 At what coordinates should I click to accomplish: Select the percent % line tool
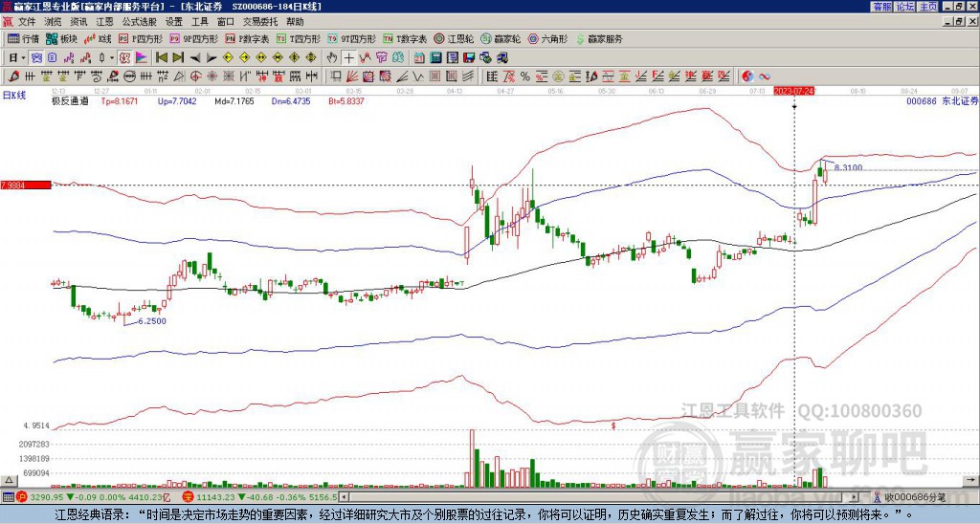tap(525, 76)
